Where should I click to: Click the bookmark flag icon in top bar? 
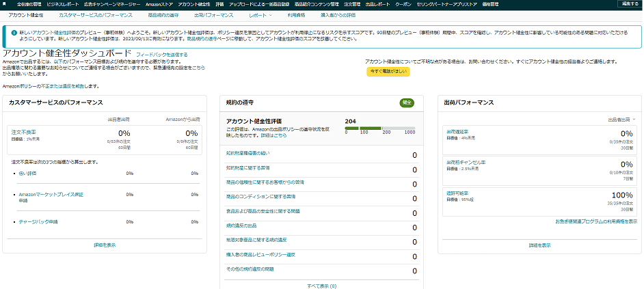5,3
